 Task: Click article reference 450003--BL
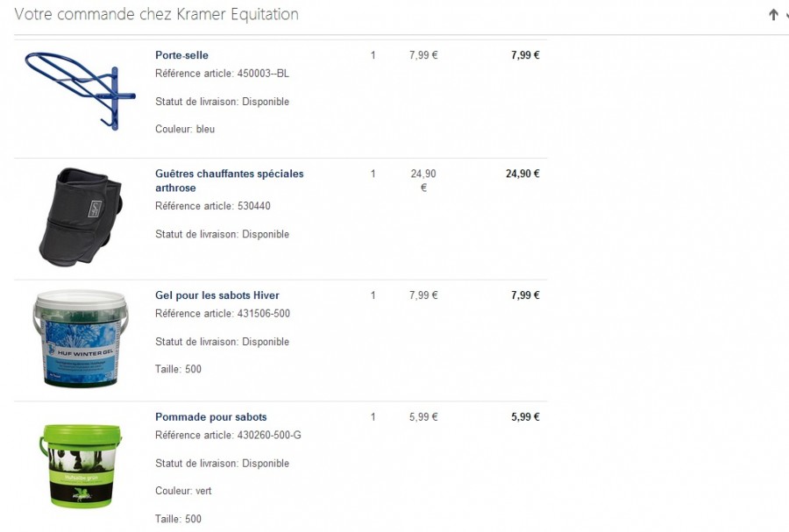pos(263,74)
